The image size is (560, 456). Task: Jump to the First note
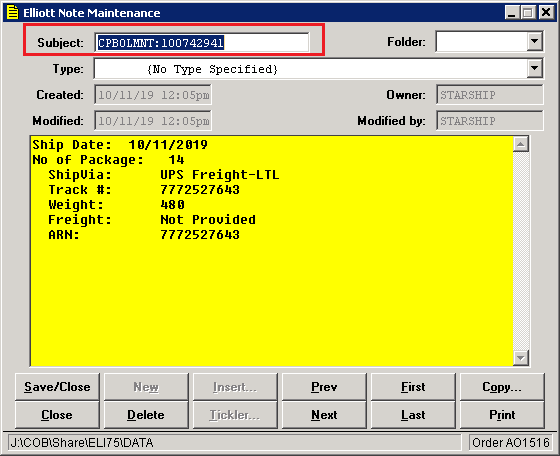coord(413,387)
